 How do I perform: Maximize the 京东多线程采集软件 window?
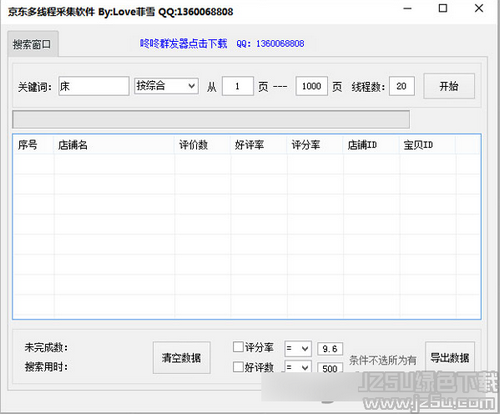pos(443,8)
